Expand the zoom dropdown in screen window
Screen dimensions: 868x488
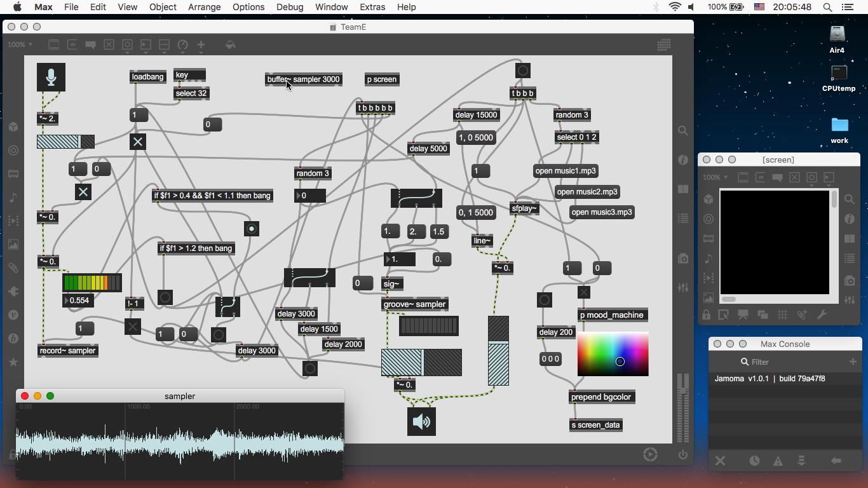[x=715, y=177]
